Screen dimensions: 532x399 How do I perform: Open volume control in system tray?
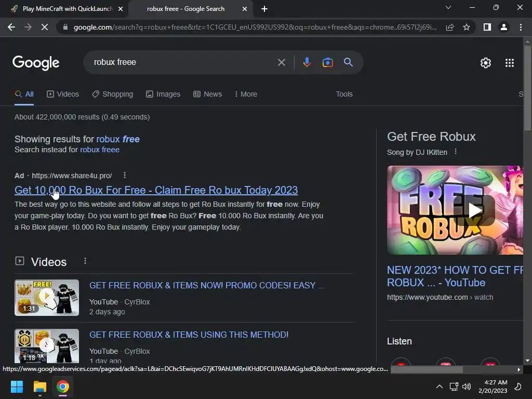pos(467,387)
